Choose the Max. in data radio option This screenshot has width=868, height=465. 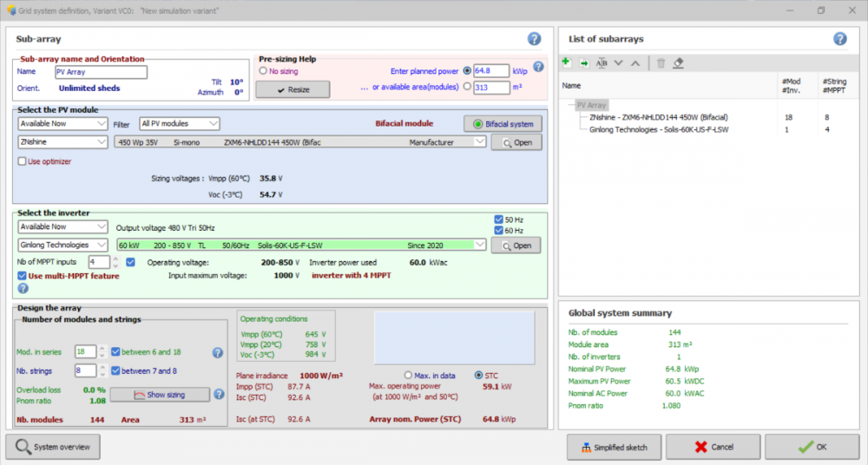409,375
